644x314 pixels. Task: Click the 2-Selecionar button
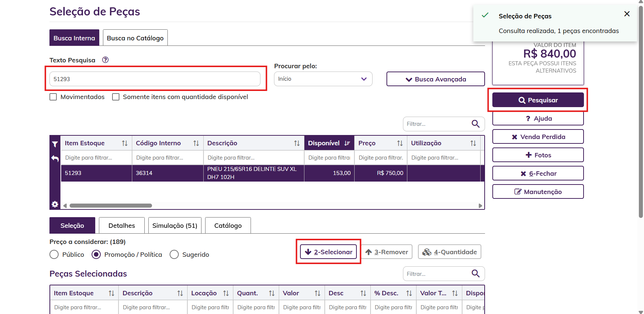pyautogui.click(x=328, y=252)
